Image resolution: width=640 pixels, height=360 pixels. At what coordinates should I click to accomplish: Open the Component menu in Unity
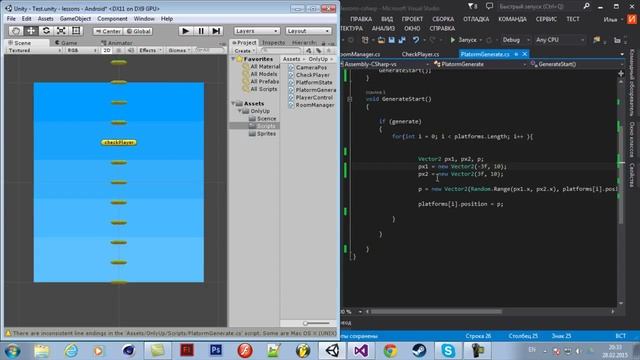tap(112, 19)
